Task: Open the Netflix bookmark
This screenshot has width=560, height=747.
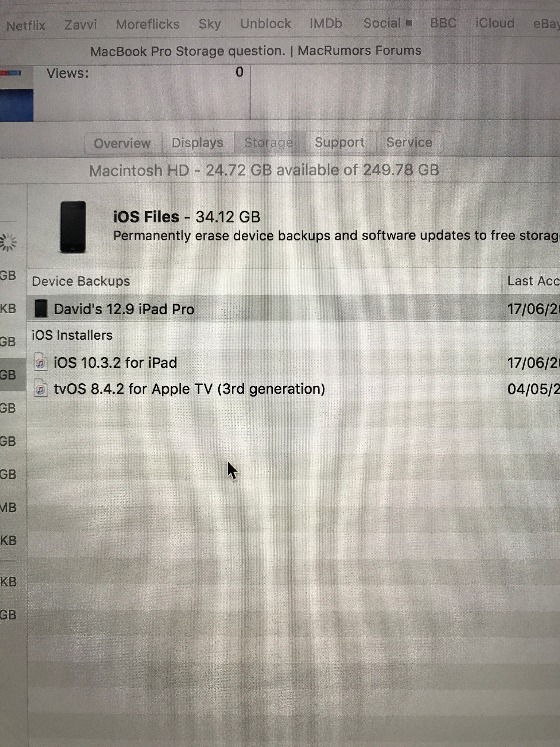Action: (26, 25)
